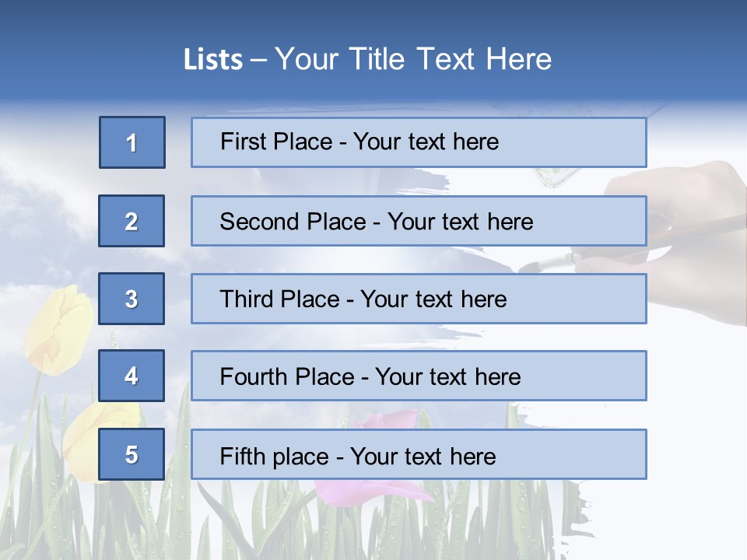
Task: Click the "Second Place" text box
Action: click(419, 221)
